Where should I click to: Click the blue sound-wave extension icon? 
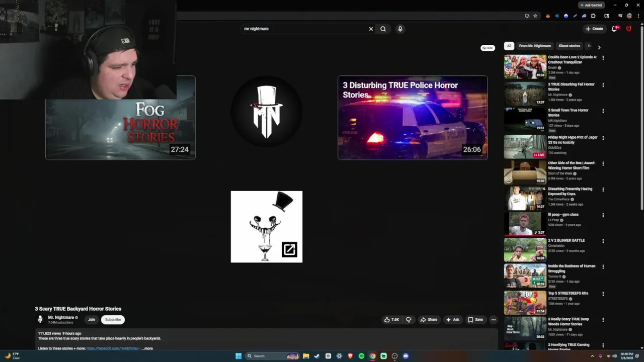pyautogui.click(x=557, y=16)
